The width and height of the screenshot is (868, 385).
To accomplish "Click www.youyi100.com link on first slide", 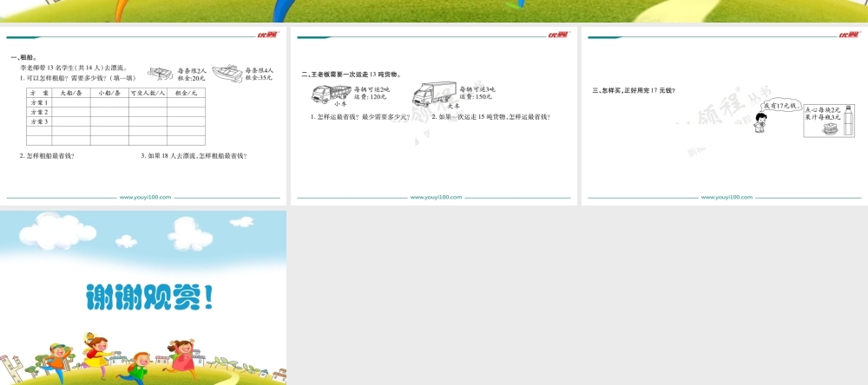I will tap(146, 197).
